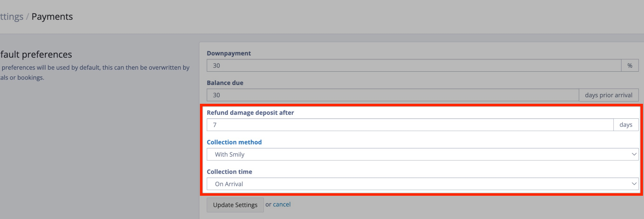Click the cancel link

[282, 204]
